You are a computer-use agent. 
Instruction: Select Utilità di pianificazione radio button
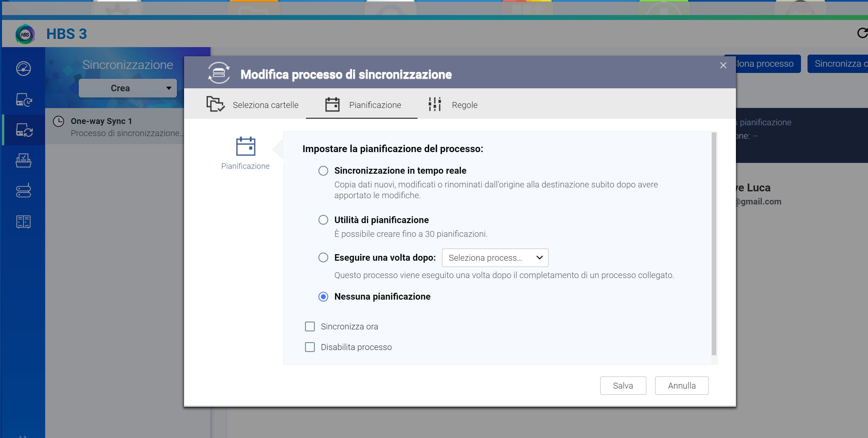(323, 220)
